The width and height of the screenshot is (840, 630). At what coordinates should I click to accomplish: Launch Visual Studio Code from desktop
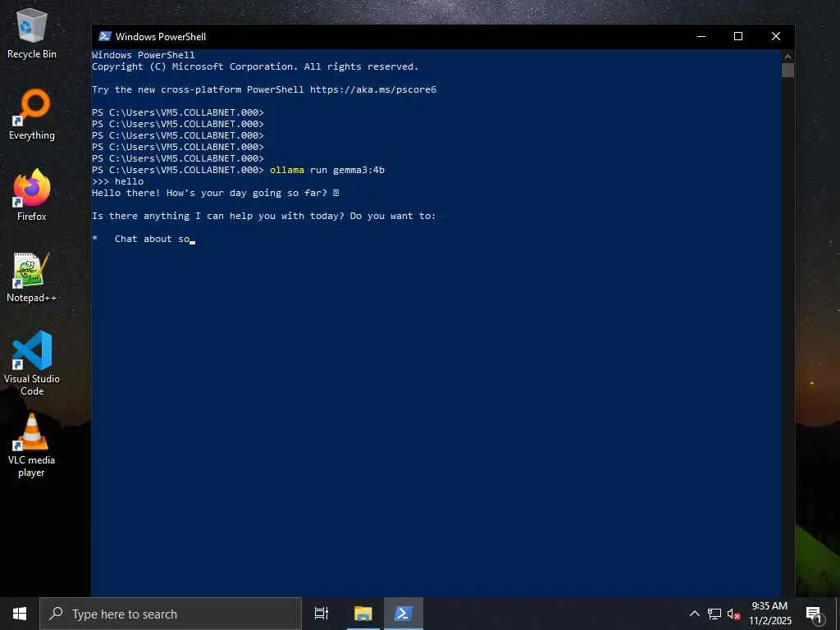click(32, 363)
